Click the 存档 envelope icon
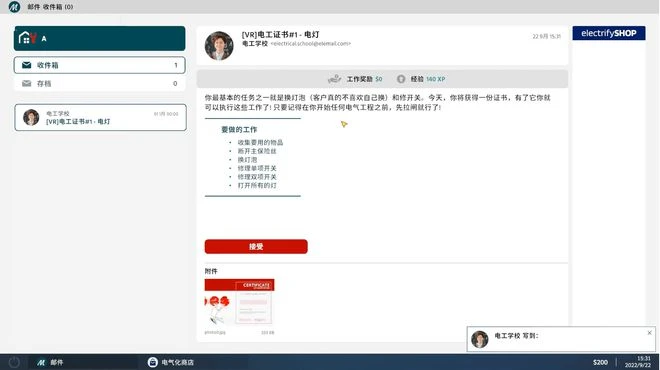The width and height of the screenshot is (660, 370). point(27,83)
